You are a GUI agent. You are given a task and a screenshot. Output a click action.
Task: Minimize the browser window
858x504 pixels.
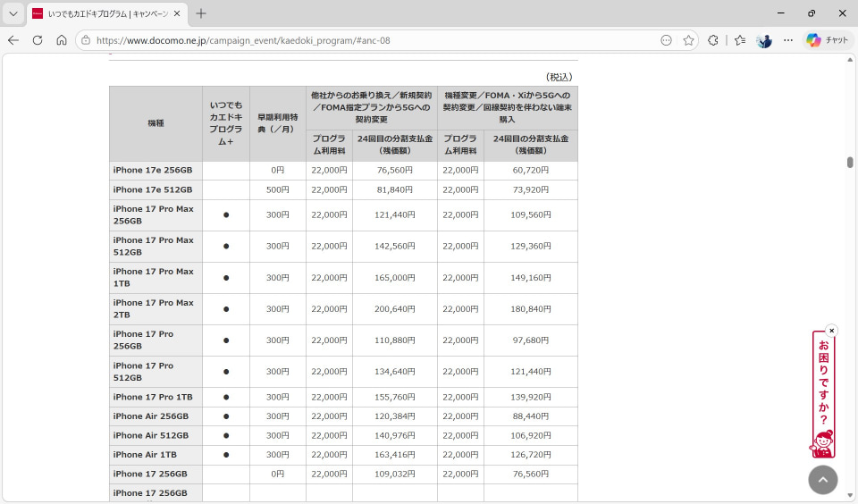(x=781, y=13)
